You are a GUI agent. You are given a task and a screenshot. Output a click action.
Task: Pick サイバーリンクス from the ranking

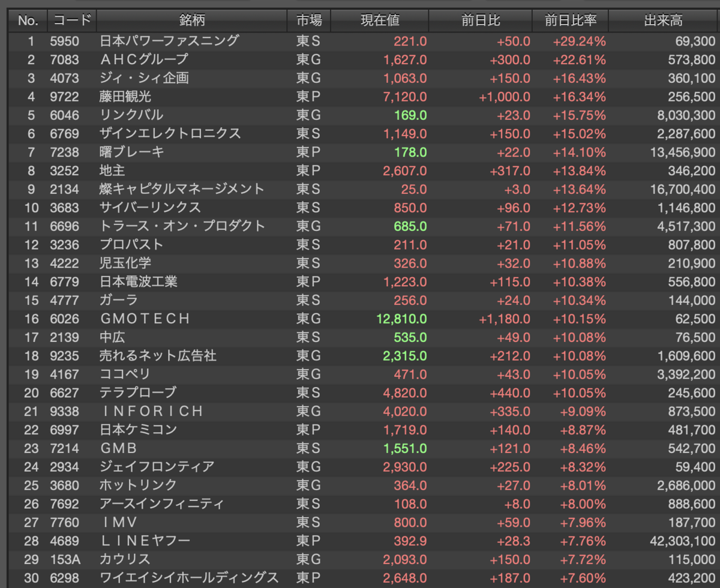150,208
